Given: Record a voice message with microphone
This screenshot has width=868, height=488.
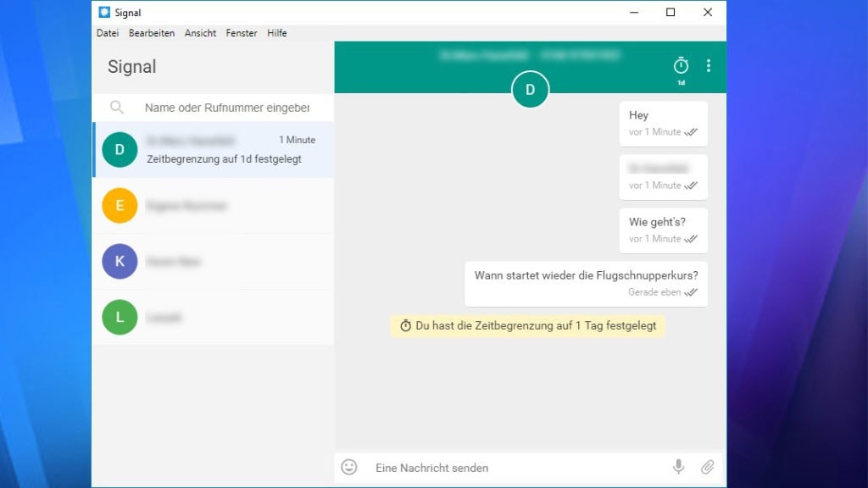Looking at the screenshot, I should point(678,467).
